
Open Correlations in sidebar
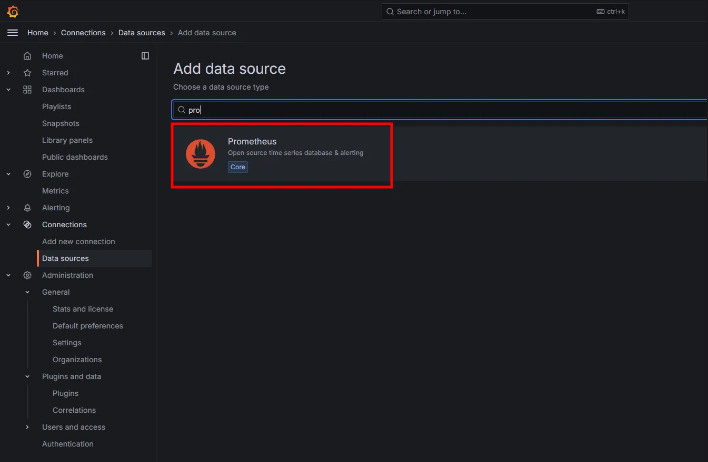tap(74, 411)
